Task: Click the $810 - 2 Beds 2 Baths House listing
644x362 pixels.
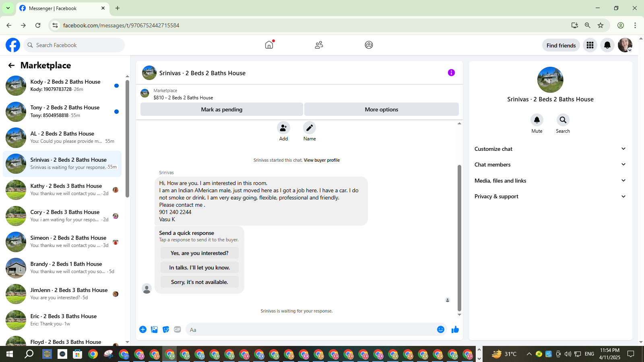Action: coord(183,98)
